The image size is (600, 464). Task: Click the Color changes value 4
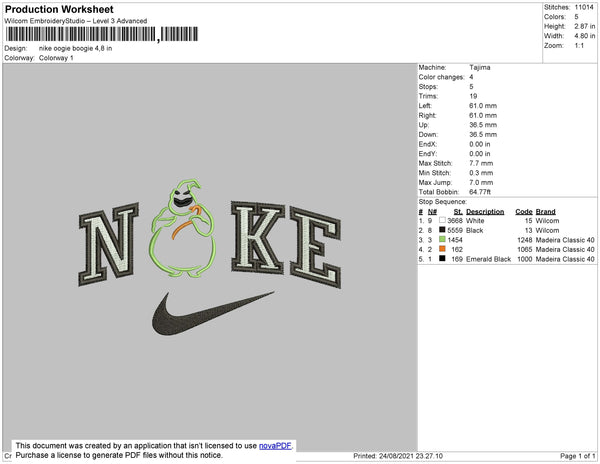[x=471, y=77]
